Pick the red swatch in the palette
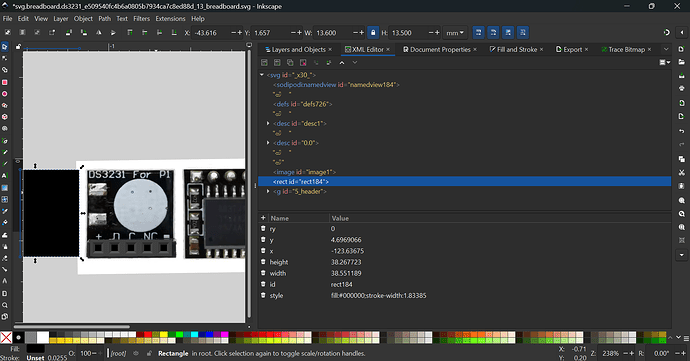The height and width of the screenshot is (361, 690). [148, 335]
